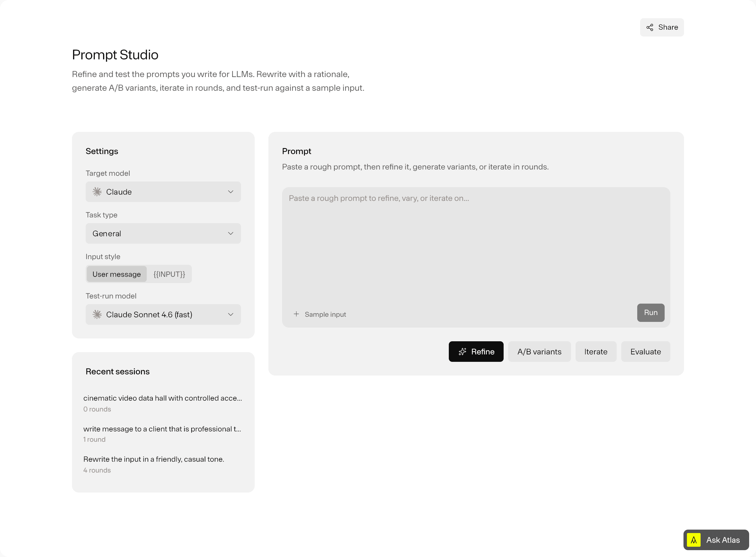Open the Task type dropdown showing General
756x557 pixels.
click(163, 234)
